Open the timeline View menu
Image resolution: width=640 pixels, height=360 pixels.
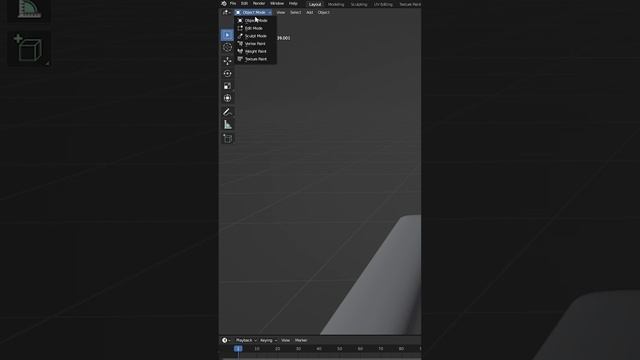[x=285, y=340]
